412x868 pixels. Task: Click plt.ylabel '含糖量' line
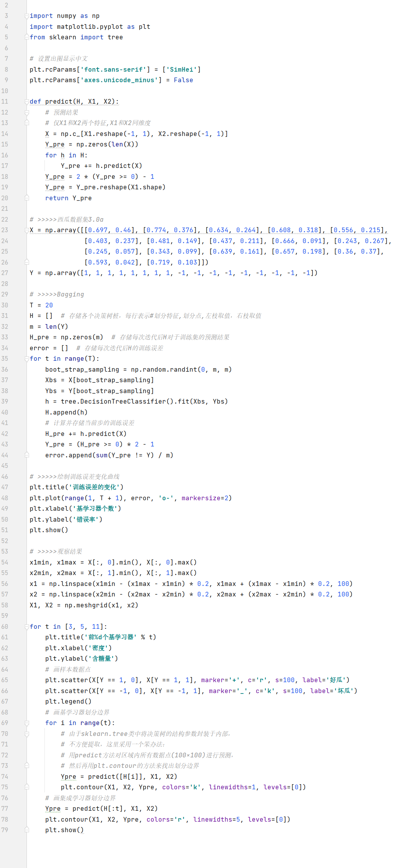coord(82,659)
